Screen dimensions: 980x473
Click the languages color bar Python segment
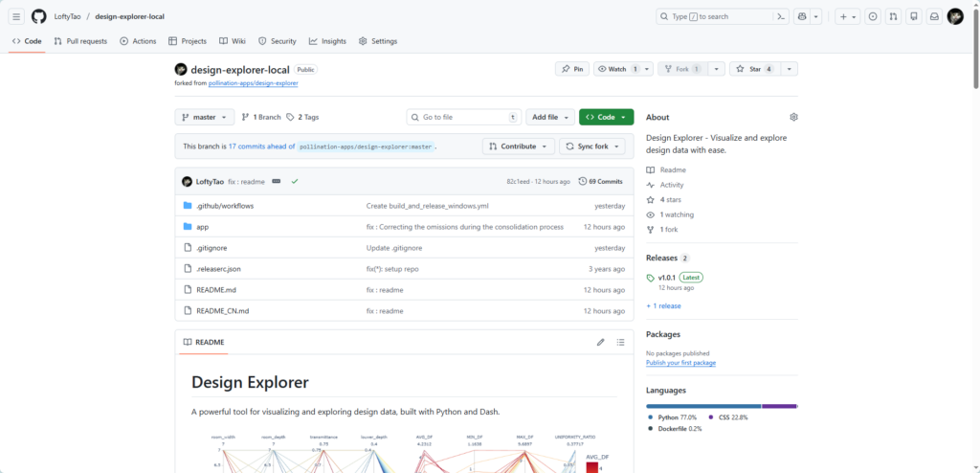pos(703,406)
